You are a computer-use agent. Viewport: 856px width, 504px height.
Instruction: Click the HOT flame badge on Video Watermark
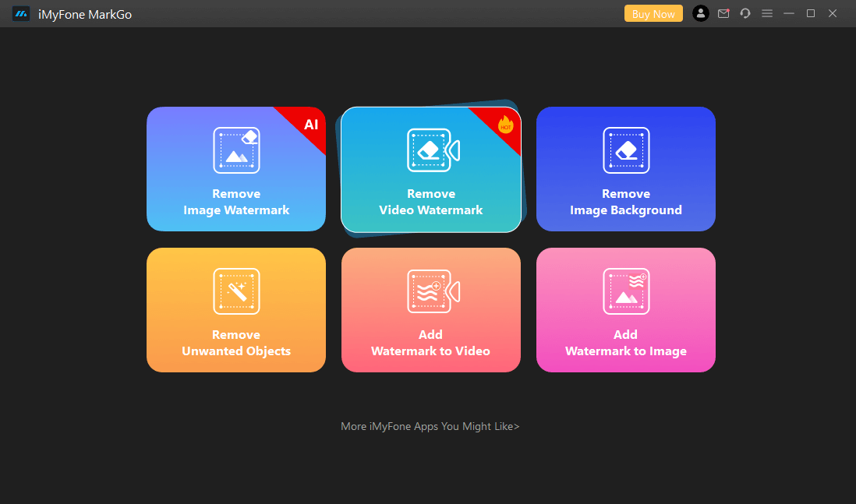point(505,125)
